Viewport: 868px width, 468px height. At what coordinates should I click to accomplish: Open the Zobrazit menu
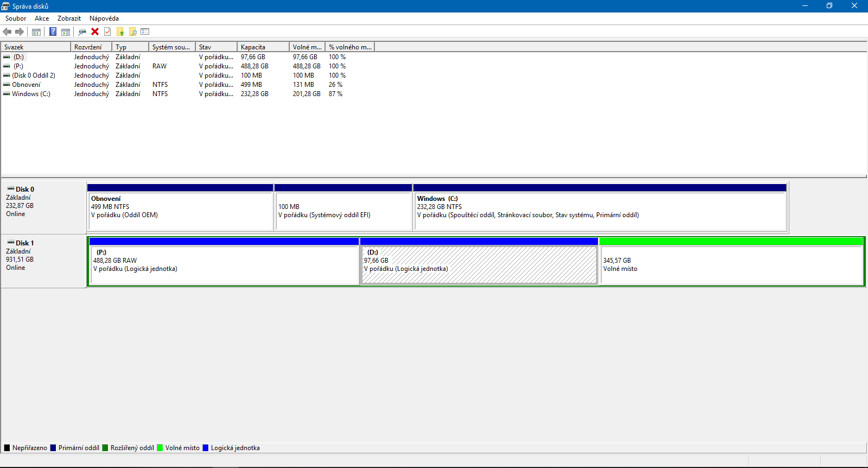[x=69, y=18]
